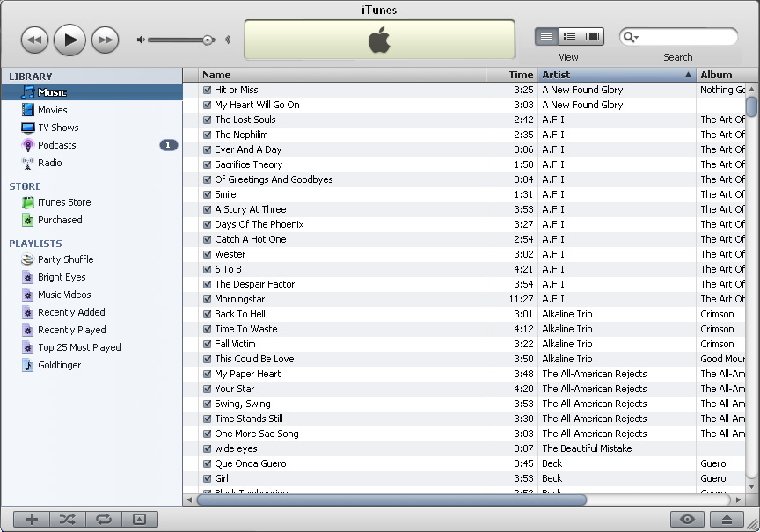Uncheck Back To Hell checkbox
This screenshot has width=760, height=532.
click(x=207, y=314)
